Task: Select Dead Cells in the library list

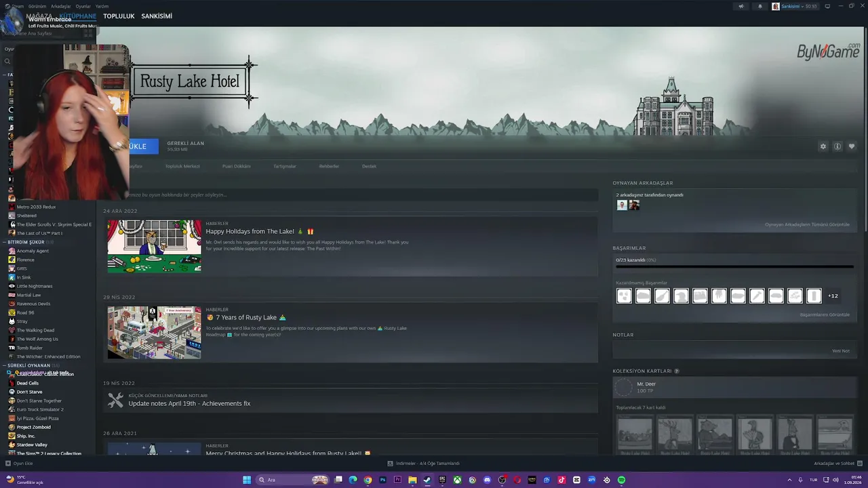Action: (x=28, y=383)
